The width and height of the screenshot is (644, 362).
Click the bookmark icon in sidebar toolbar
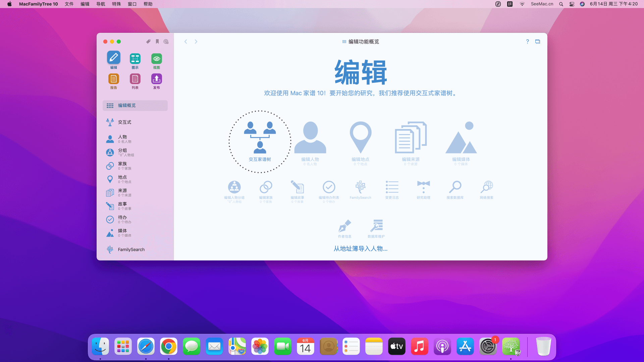[x=157, y=42]
